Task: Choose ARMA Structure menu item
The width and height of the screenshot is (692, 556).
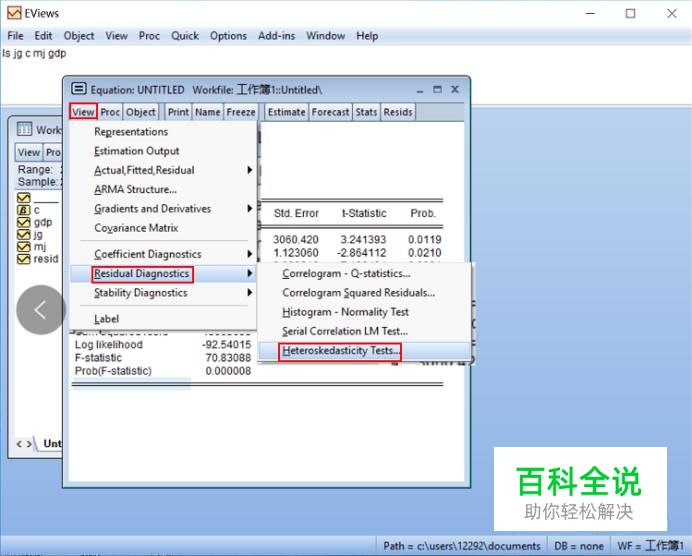Action: pos(135,189)
